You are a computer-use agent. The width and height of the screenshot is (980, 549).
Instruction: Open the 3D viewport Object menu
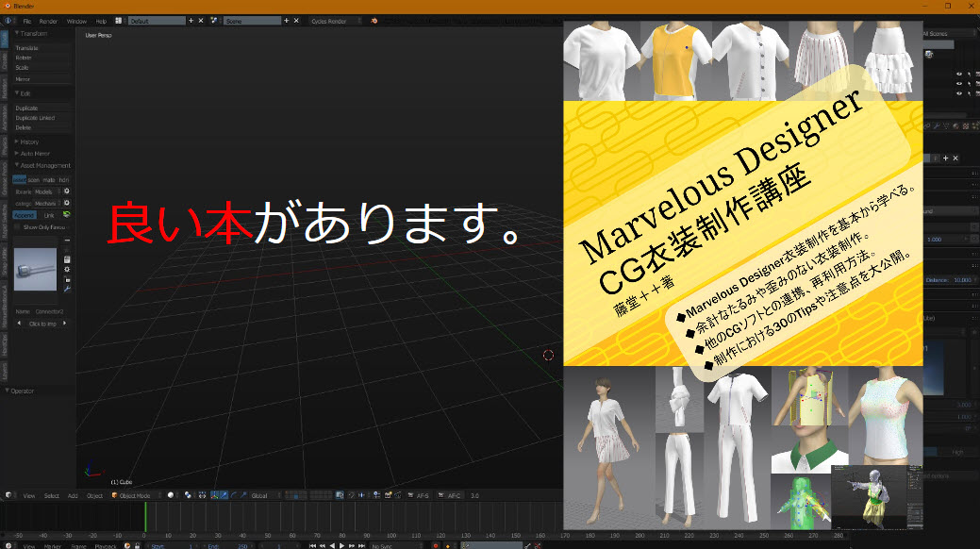(x=94, y=496)
